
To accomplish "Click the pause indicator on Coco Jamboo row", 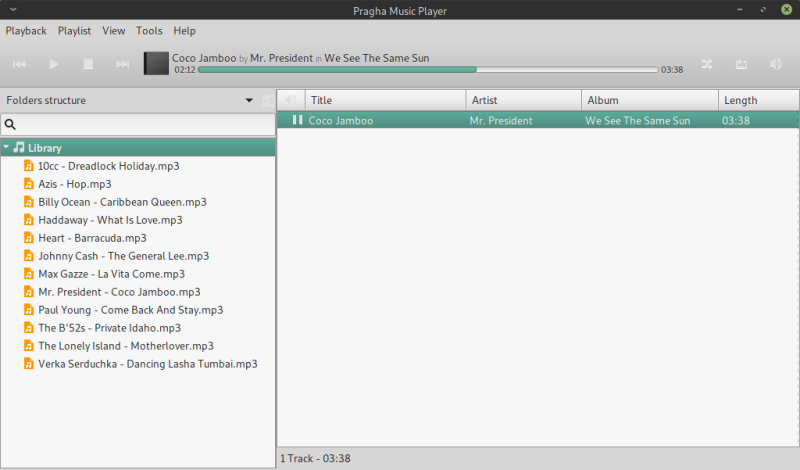I will click(297, 120).
